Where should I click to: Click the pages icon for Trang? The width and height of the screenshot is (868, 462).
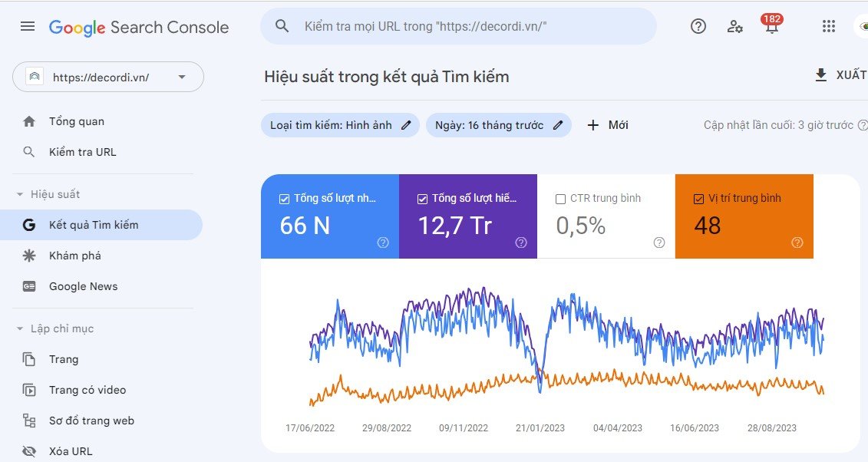[x=29, y=359]
